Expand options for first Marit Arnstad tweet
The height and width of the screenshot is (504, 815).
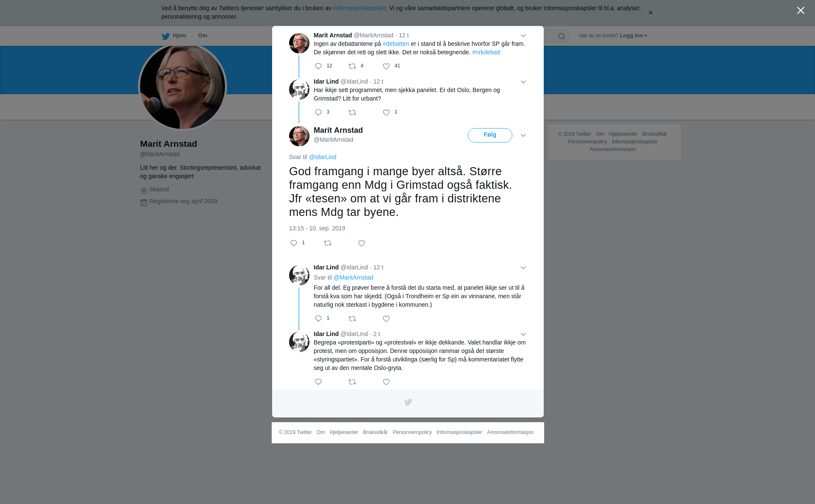tap(523, 36)
